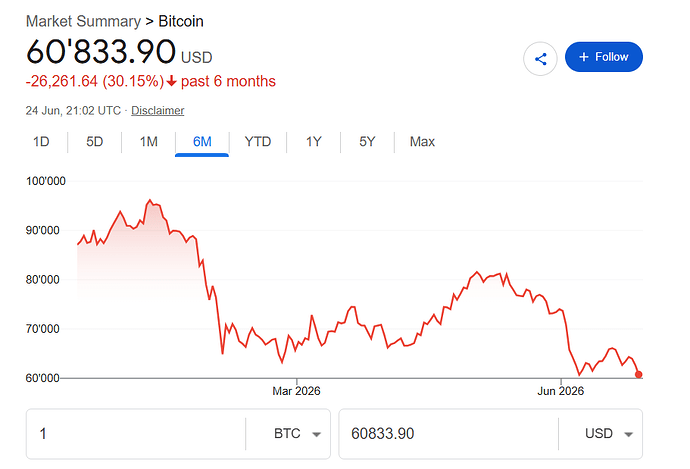Open the BTC currency dropdown arrow

[x=316, y=434]
